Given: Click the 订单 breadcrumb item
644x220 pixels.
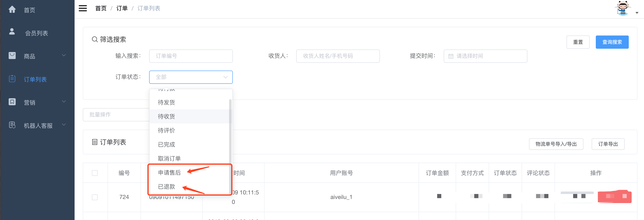Looking at the screenshot, I should point(122,8).
